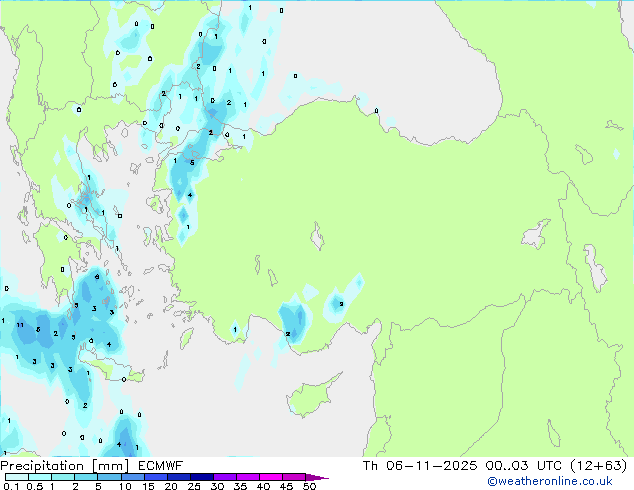Click the legend label '30'

coord(217,486)
